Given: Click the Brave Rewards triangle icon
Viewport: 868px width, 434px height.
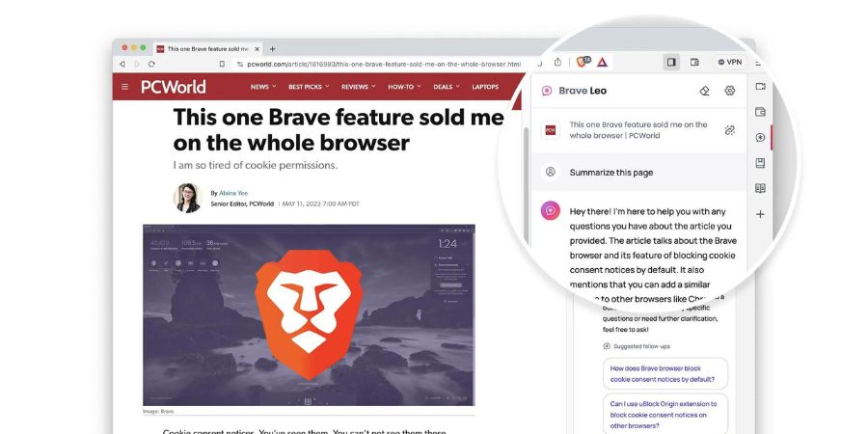Looking at the screenshot, I should [602, 62].
